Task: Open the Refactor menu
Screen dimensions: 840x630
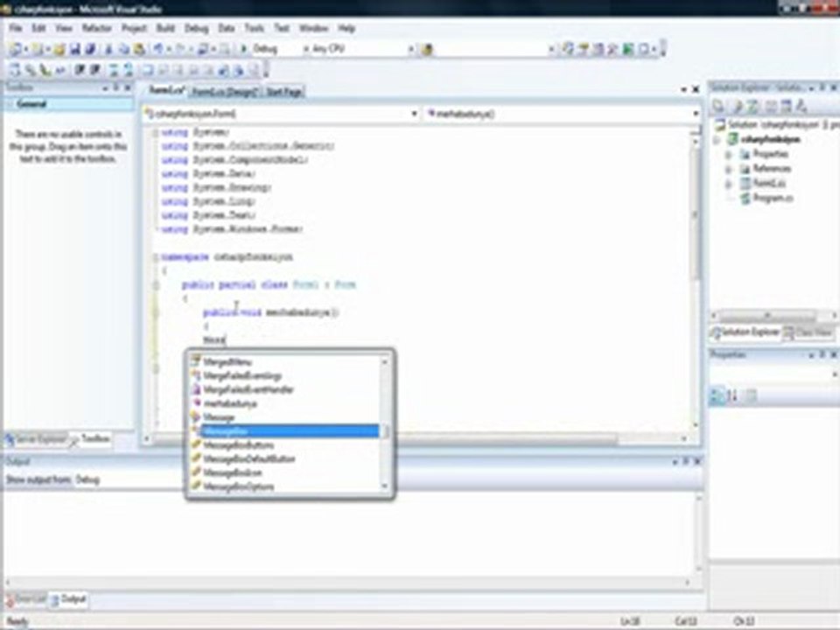Action: pyautogui.click(x=97, y=28)
